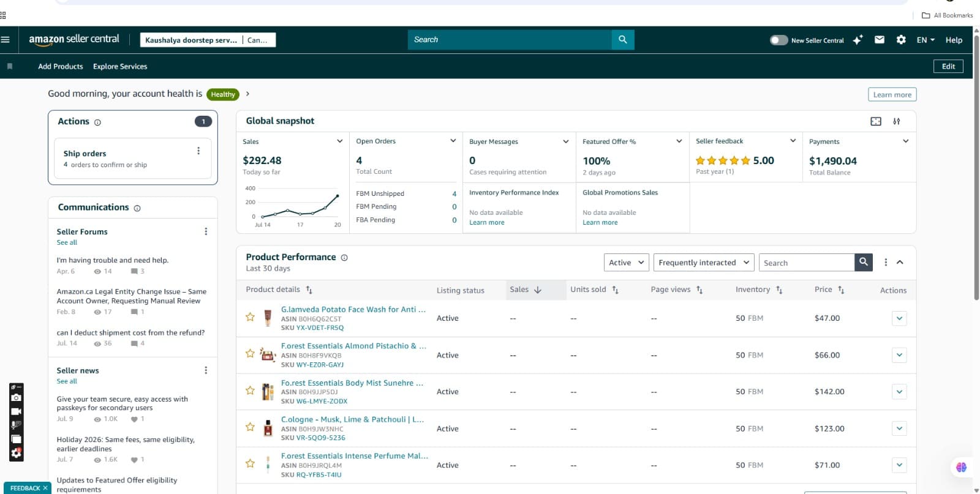
Task: Click the Learn more button near account health
Action: point(892,94)
